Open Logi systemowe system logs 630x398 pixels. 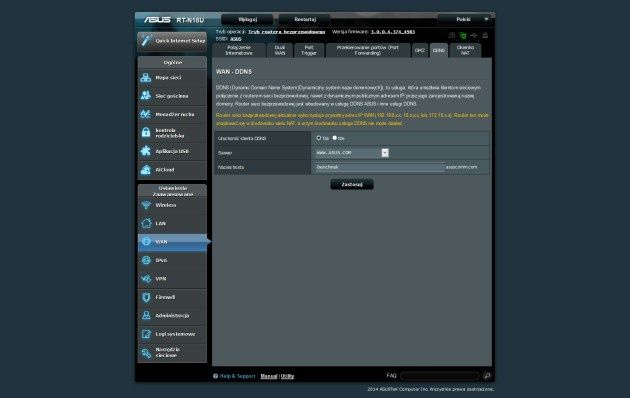coord(172,335)
